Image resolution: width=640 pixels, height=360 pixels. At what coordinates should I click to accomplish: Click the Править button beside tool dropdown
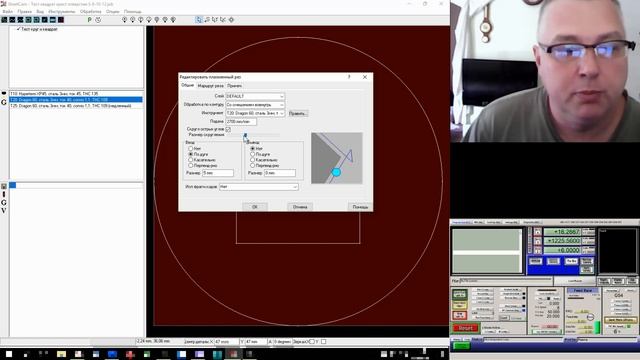(x=298, y=113)
